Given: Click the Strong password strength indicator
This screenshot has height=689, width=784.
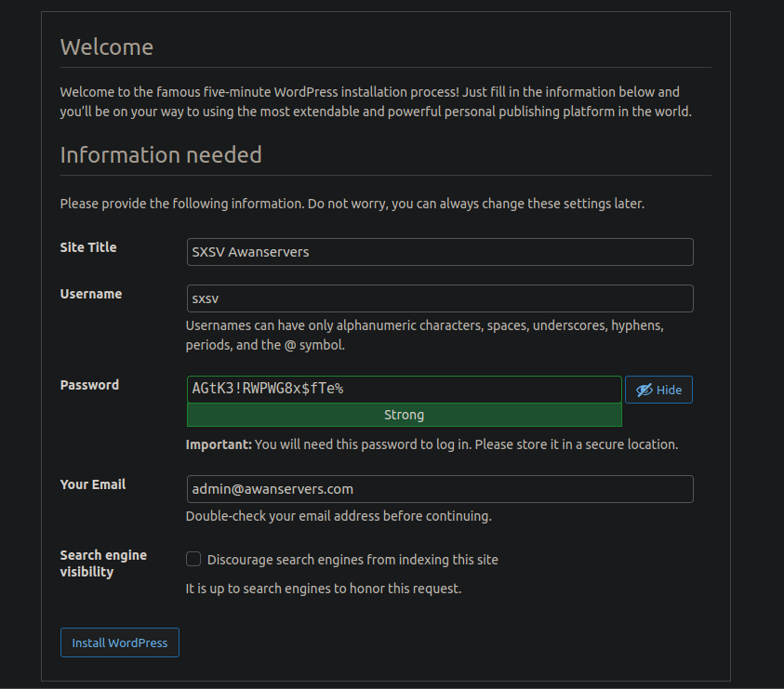Looking at the screenshot, I should (x=404, y=415).
